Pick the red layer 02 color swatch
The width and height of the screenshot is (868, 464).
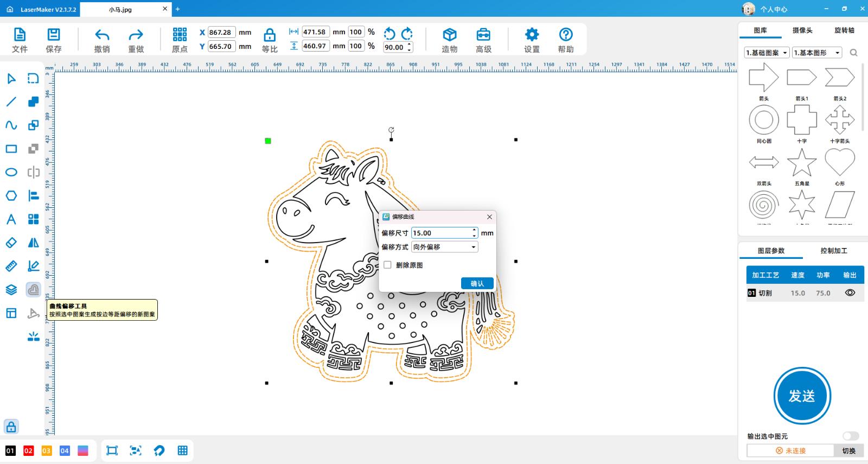[28, 451]
